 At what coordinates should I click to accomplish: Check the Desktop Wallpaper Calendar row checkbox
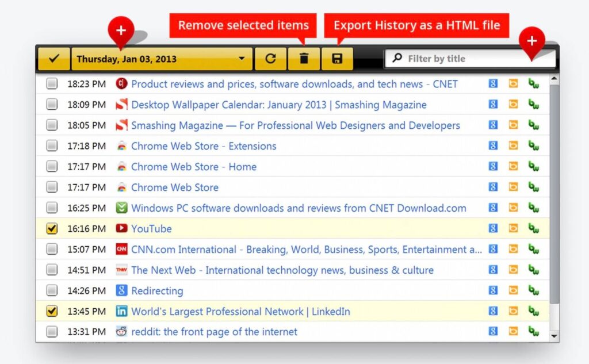coord(52,104)
